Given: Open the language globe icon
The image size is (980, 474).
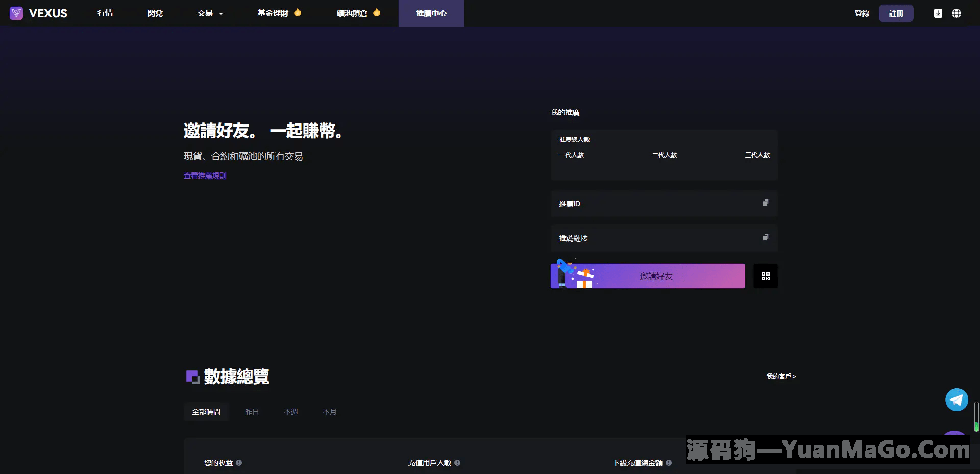Looking at the screenshot, I should (x=957, y=13).
